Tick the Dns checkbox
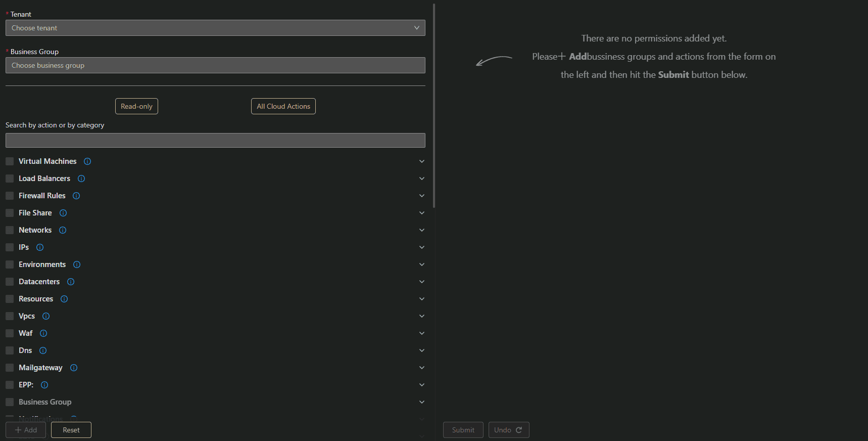This screenshot has width=868, height=441. coord(10,350)
